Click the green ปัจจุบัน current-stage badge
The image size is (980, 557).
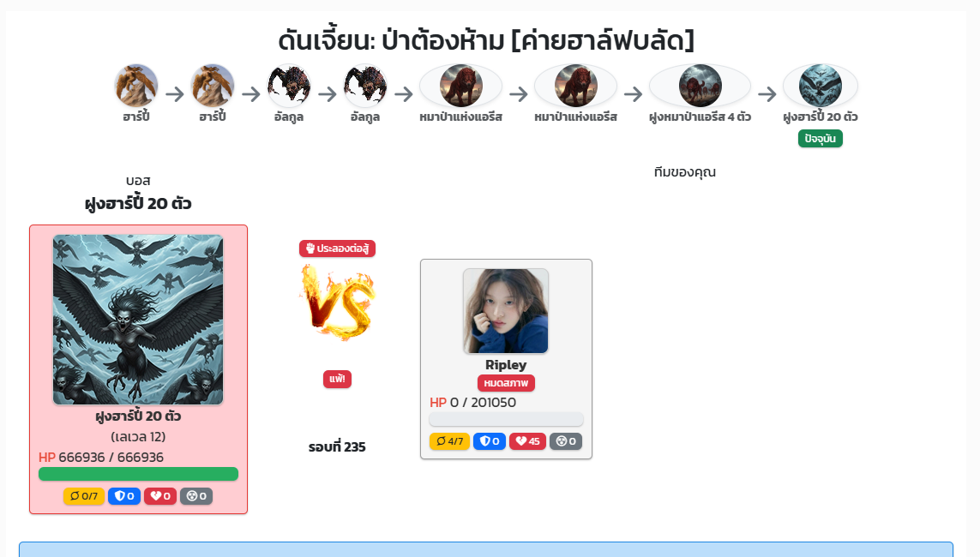point(820,139)
